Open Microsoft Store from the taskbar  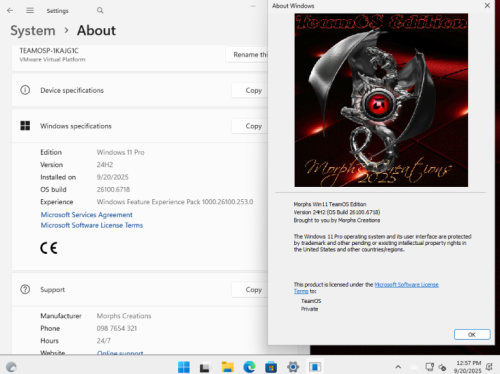271,367
